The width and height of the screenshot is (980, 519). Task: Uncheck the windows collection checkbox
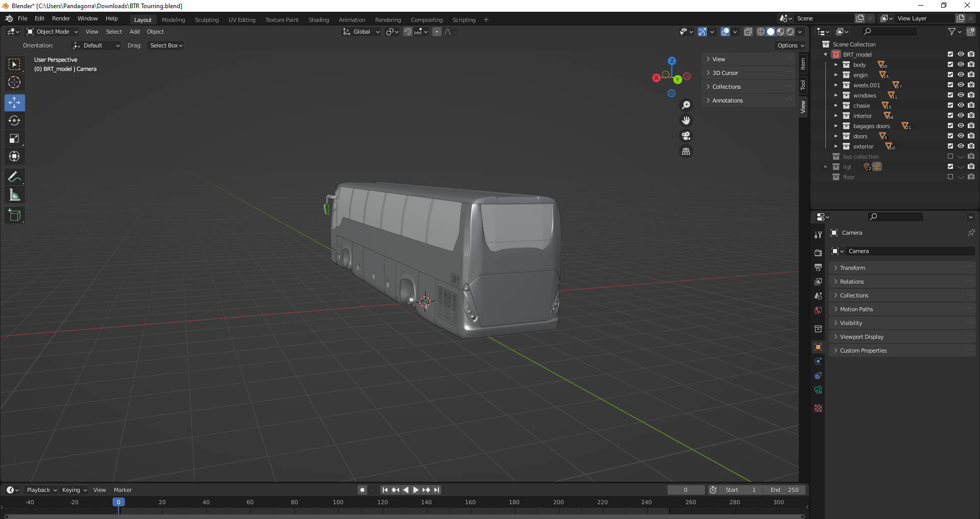tap(950, 95)
